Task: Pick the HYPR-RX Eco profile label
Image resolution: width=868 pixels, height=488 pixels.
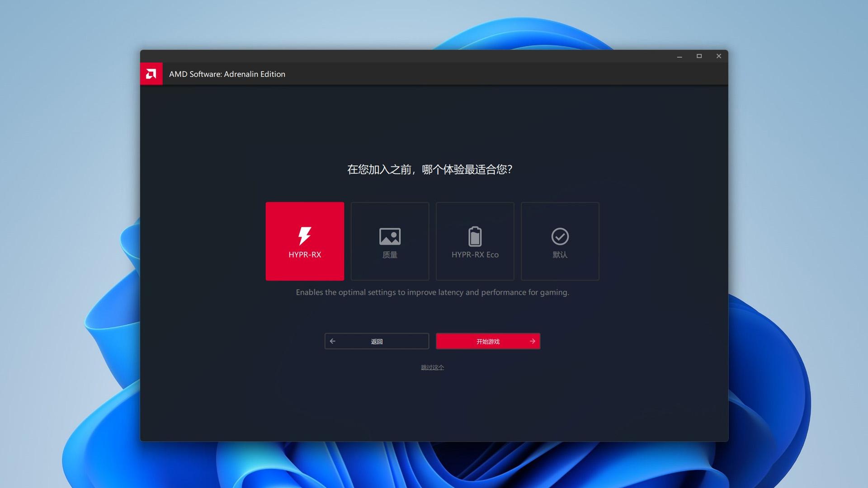Action: [x=475, y=254]
